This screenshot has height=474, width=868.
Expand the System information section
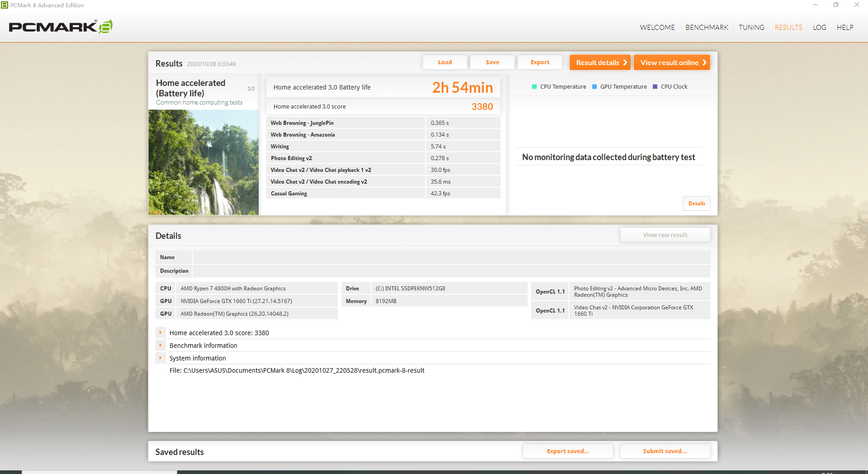coord(160,358)
